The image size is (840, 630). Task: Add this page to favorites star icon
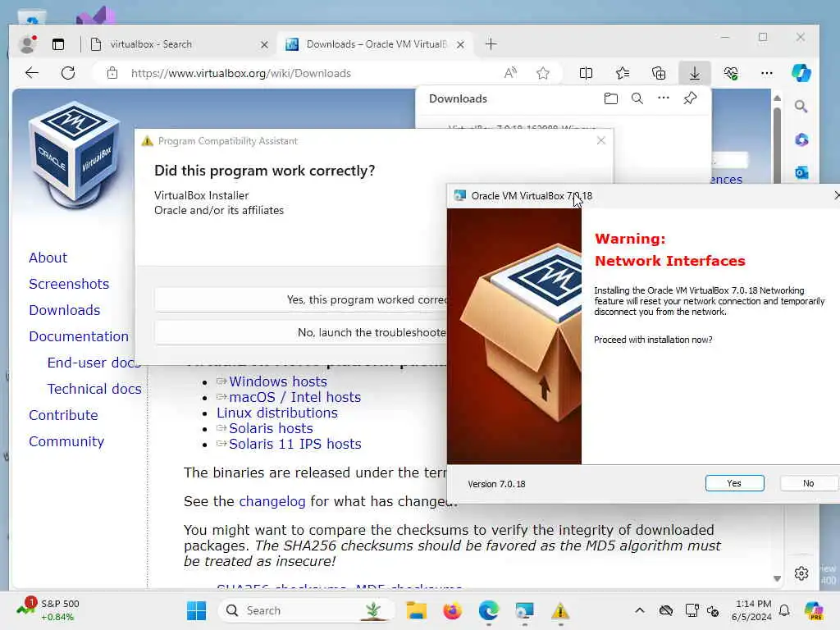click(543, 73)
